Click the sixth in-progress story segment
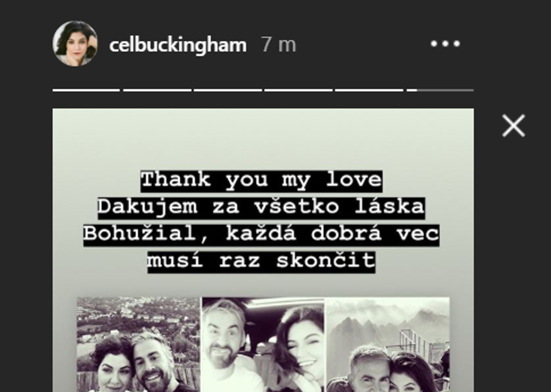The image size is (551, 392). 440,90
